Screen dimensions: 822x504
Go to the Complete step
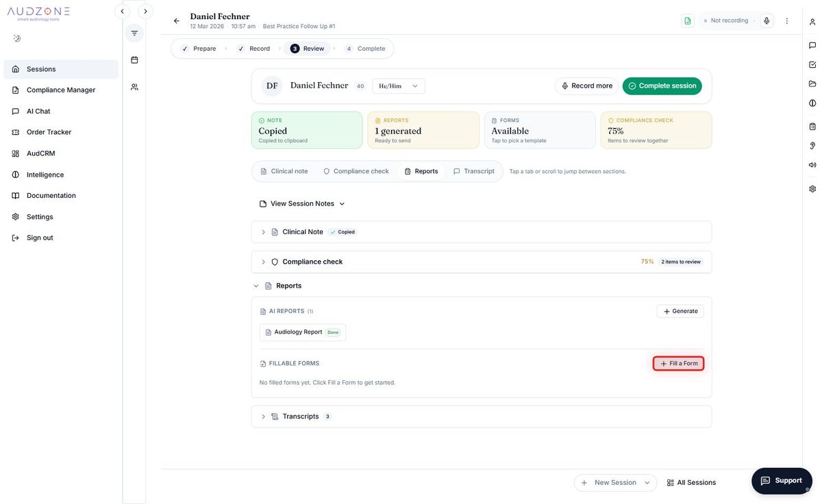tap(366, 49)
